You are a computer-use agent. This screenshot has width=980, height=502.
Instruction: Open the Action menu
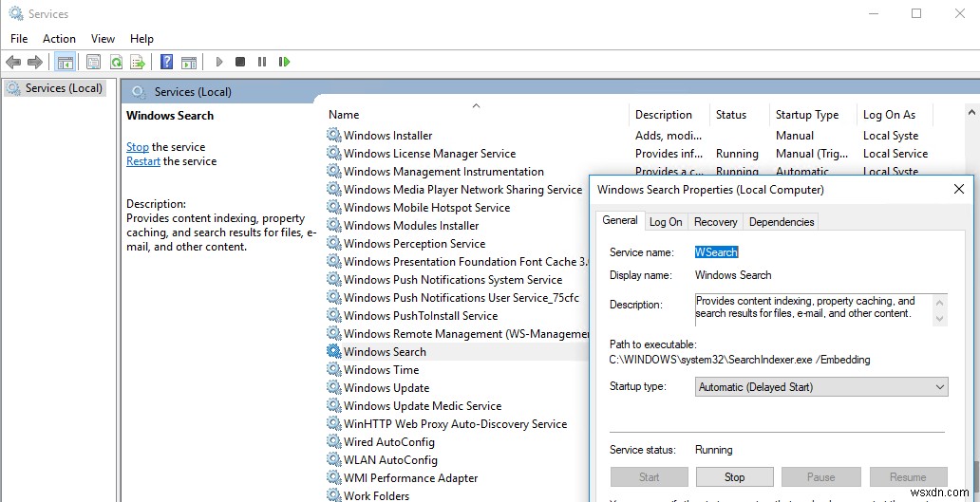[x=60, y=39]
